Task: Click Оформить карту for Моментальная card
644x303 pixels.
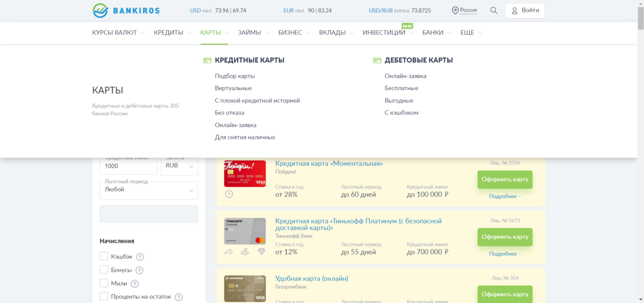Action: 505,179
